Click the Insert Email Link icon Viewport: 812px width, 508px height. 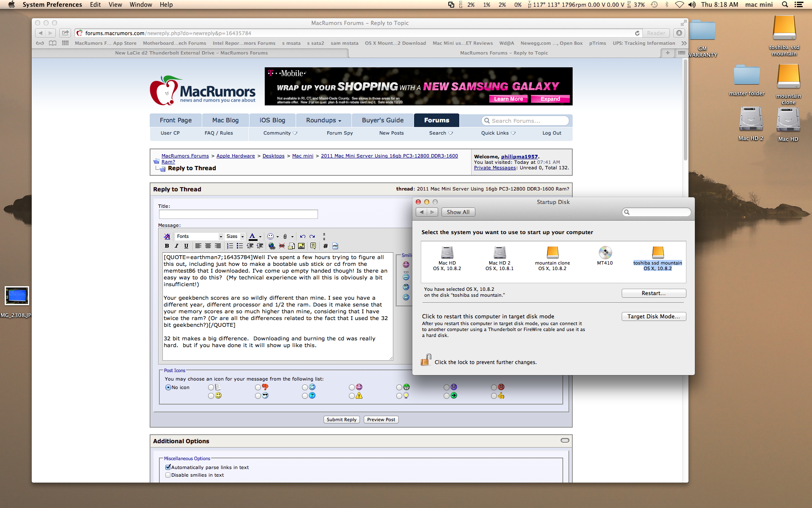pos(291,246)
